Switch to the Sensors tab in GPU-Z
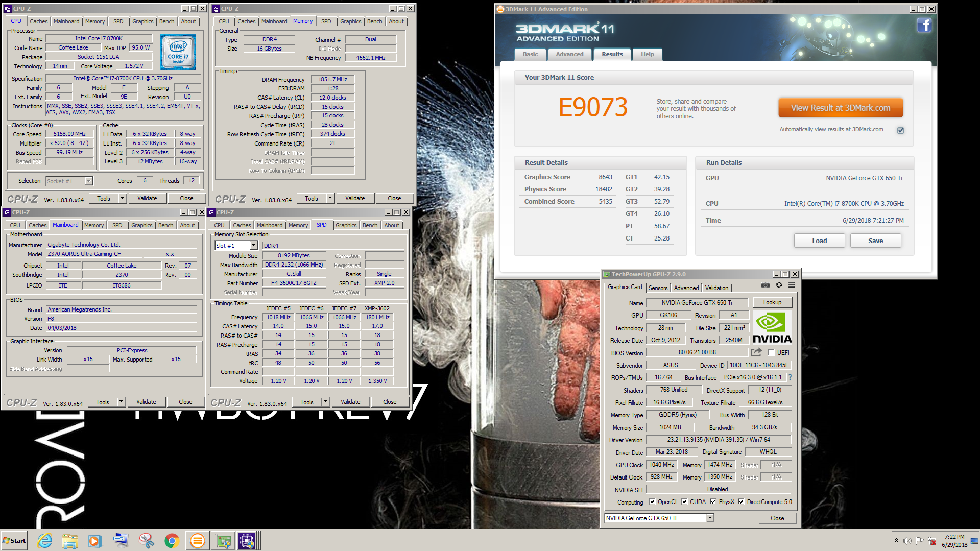This screenshot has width=980, height=551. (658, 288)
